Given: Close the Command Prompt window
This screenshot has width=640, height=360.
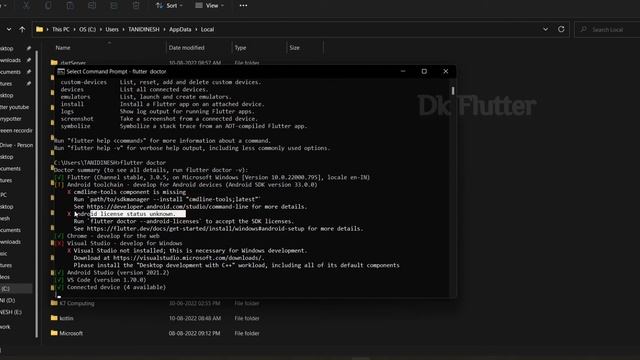Looking at the screenshot, I should pyautogui.click(x=446, y=71).
